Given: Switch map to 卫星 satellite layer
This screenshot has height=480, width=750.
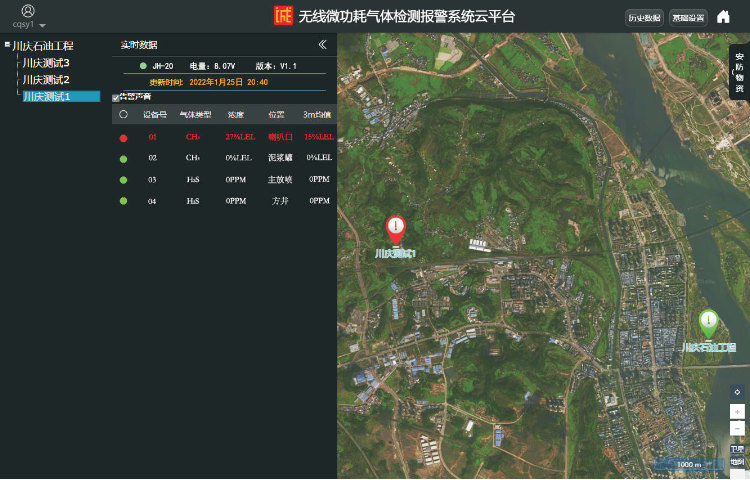Looking at the screenshot, I should [737, 449].
